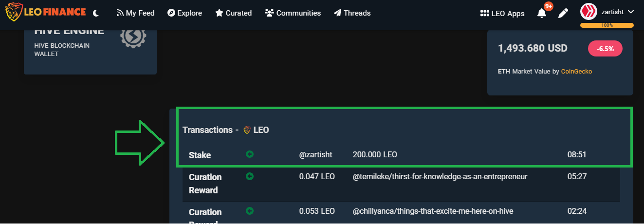Click the green arrow icon in the Stake row
This screenshot has width=644, height=224.
pos(250,154)
